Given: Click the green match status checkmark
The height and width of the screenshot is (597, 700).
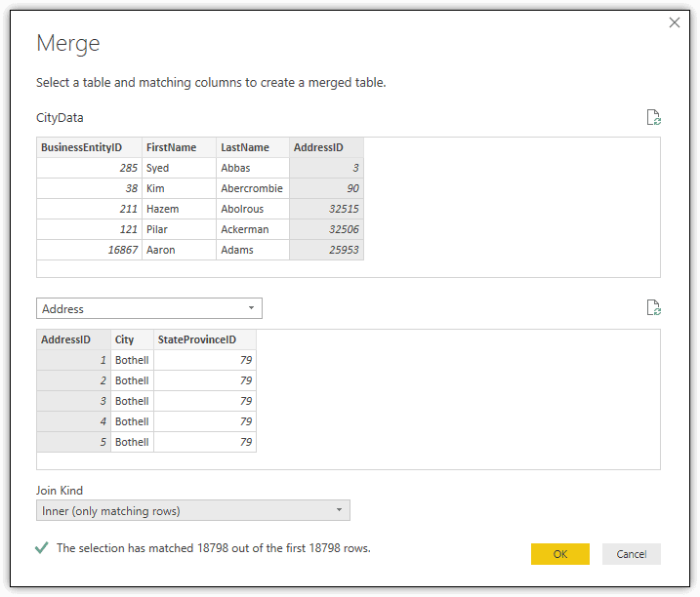Looking at the screenshot, I should pos(42,548).
